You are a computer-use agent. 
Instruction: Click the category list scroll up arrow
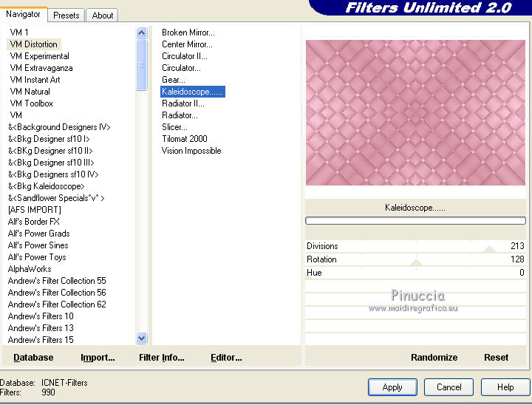point(141,33)
